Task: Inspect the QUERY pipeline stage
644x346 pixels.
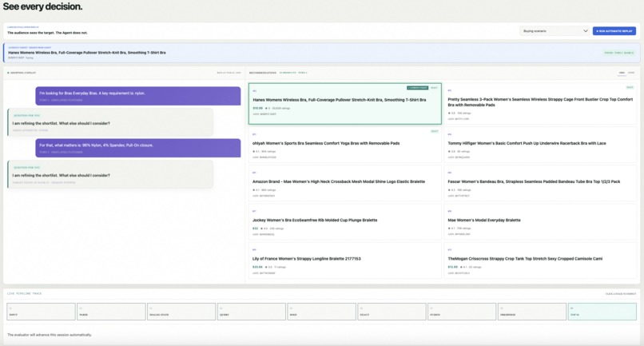Action: point(252,312)
